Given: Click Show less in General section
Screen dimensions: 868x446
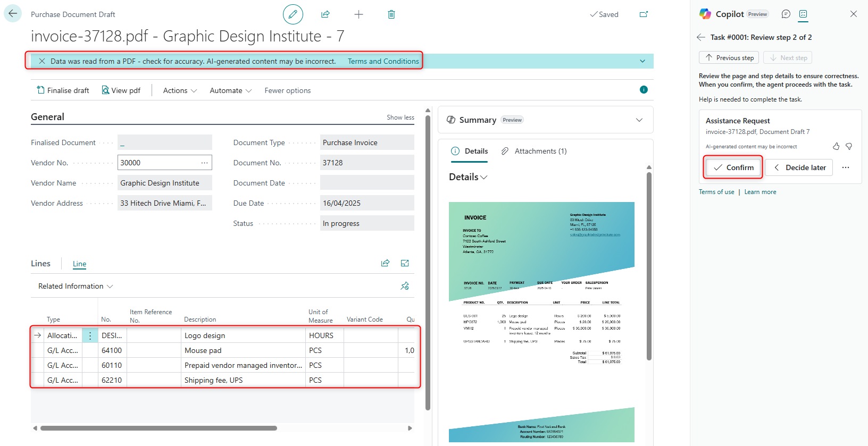Looking at the screenshot, I should 400,117.
